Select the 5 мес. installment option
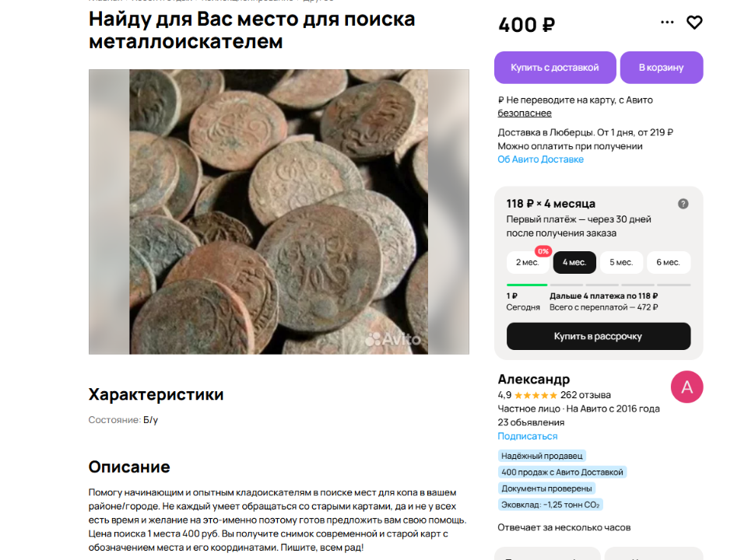This screenshot has height=560, width=734. [621, 262]
